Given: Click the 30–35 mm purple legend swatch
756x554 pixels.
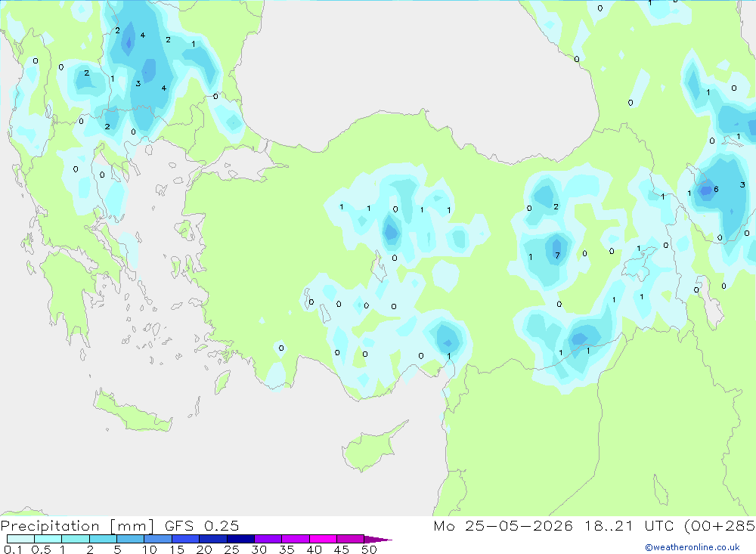Looking at the screenshot, I should point(268,539).
